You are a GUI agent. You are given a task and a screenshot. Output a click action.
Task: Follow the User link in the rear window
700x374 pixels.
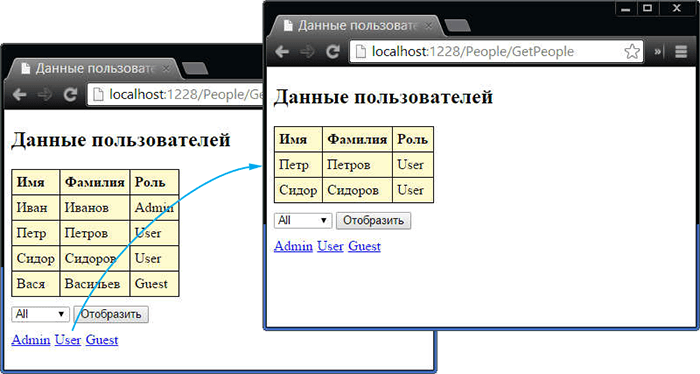coord(68,340)
